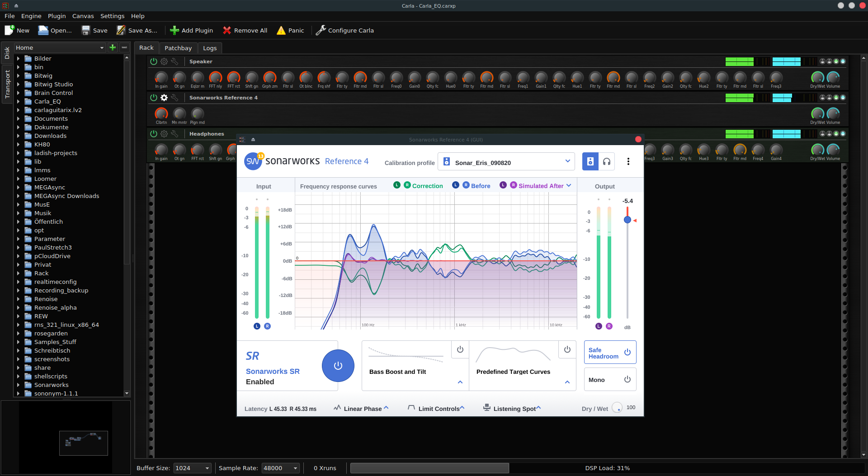
Task: Click the Sonarworks SW logo
Action: pyautogui.click(x=253, y=161)
